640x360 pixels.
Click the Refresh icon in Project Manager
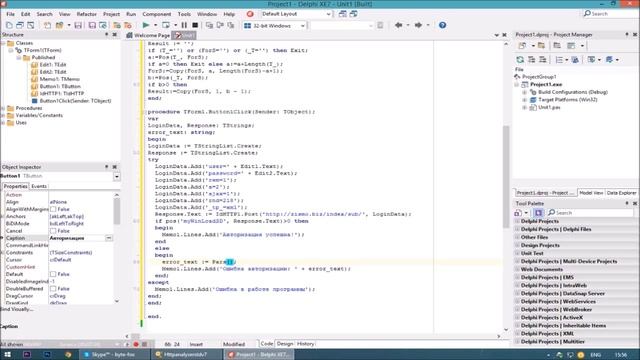520,60
